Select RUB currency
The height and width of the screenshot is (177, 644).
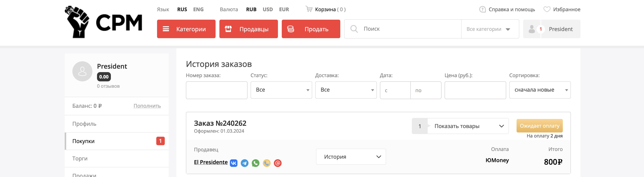[x=251, y=9]
